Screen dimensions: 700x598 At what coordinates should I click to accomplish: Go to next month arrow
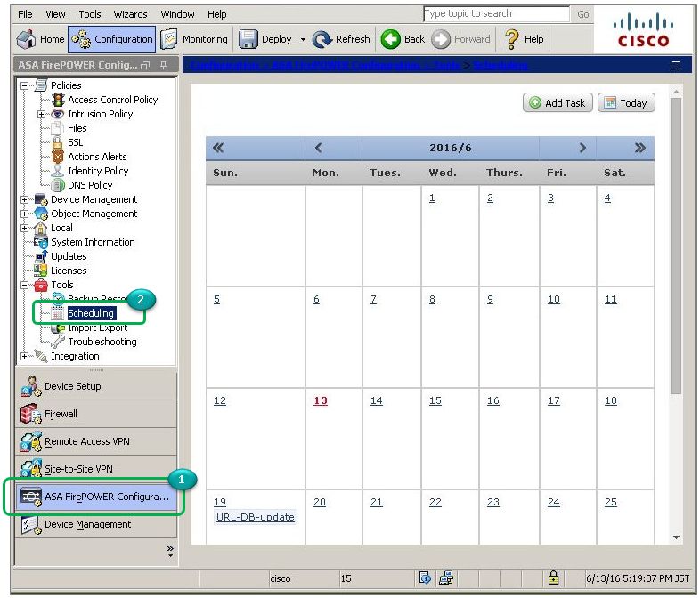click(x=582, y=148)
